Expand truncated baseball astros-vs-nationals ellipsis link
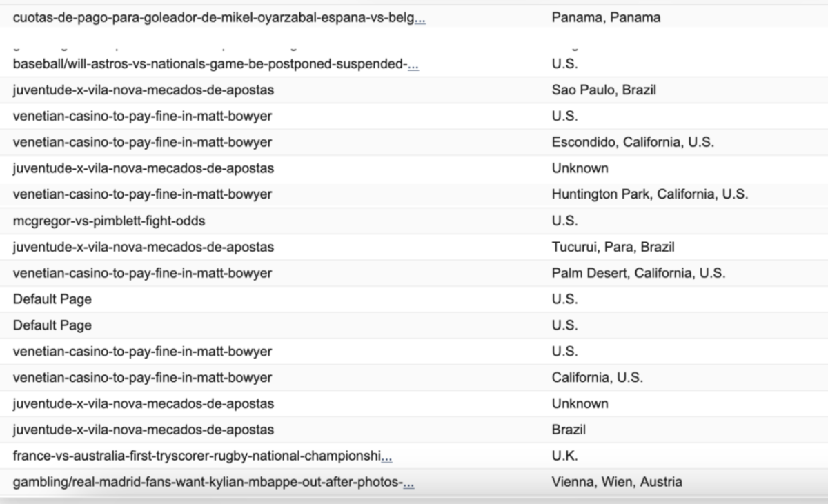The height and width of the screenshot is (504, 828). coord(413,64)
